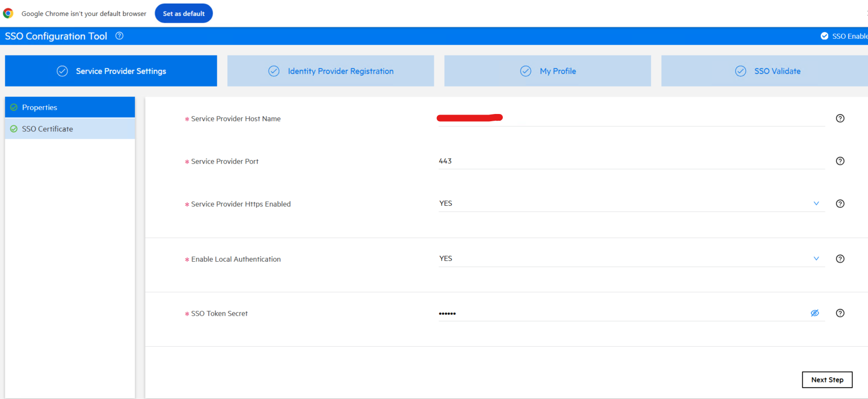This screenshot has height=399, width=868.
Task: Click Enable Local Authentication label
Action: coord(236,259)
